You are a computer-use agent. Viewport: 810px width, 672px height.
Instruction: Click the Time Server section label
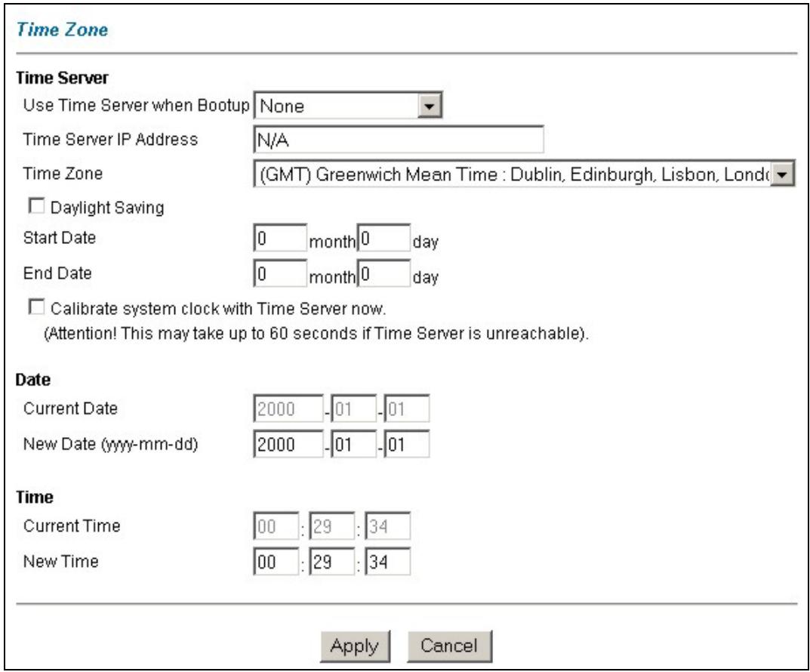[x=62, y=78]
